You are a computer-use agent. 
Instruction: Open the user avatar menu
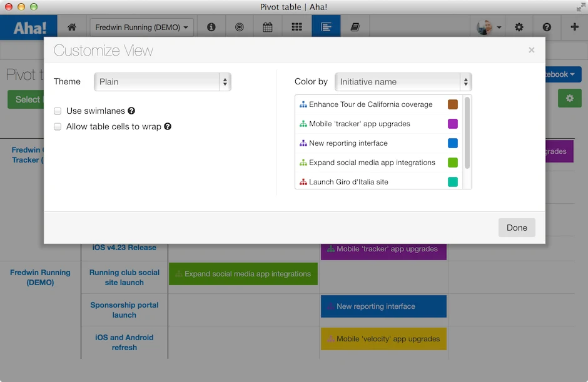click(x=489, y=27)
